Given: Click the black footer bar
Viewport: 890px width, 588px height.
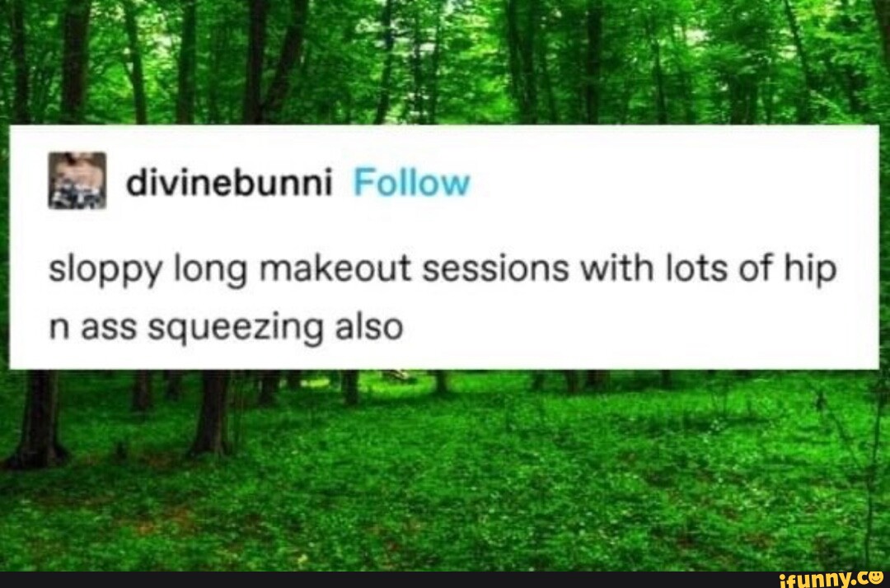Looking at the screenshot, I should (x=386, y=580).
